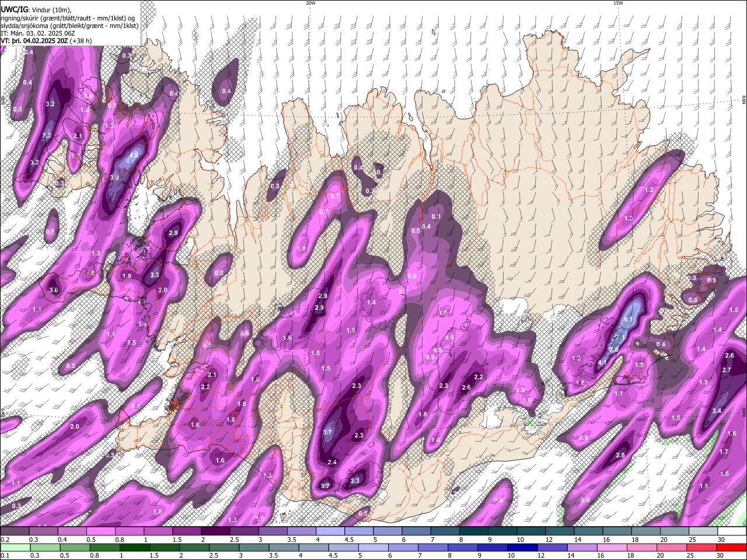
Task: Click the 'rigning/skúrir' description line in the header
Action: pos(69,18)
